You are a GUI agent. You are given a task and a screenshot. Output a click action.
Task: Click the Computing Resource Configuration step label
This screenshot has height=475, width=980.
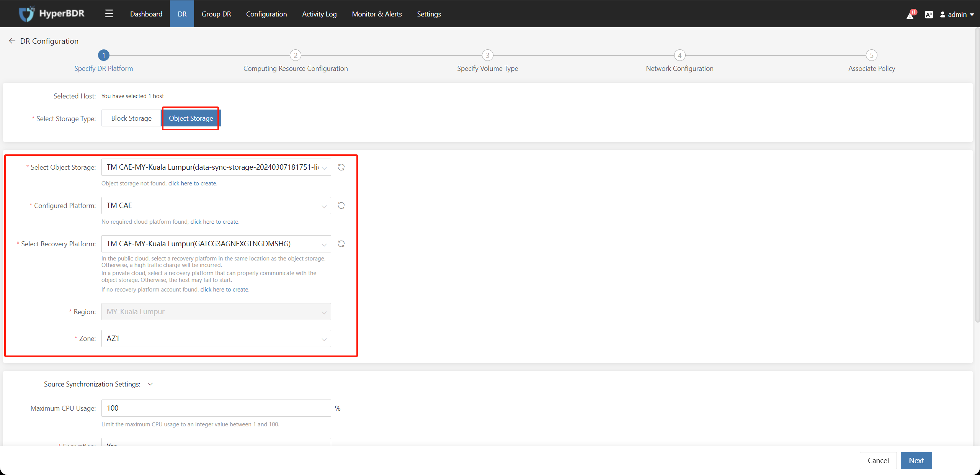click(x=296, y=69)
